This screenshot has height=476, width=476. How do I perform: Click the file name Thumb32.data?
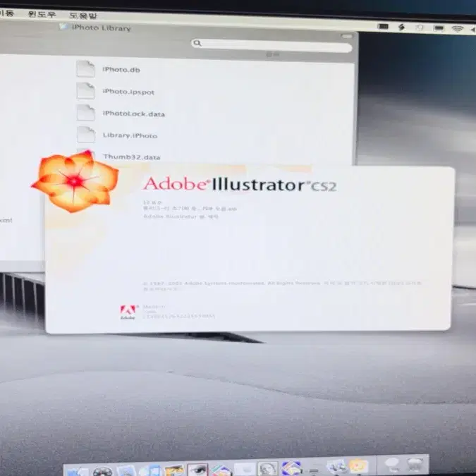point(131,157)
